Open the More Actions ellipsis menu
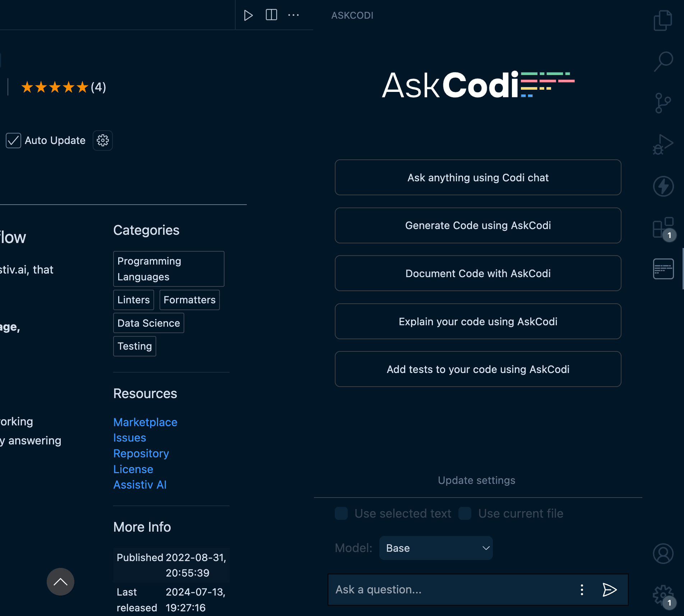684x616 pixels. point(294,15)
